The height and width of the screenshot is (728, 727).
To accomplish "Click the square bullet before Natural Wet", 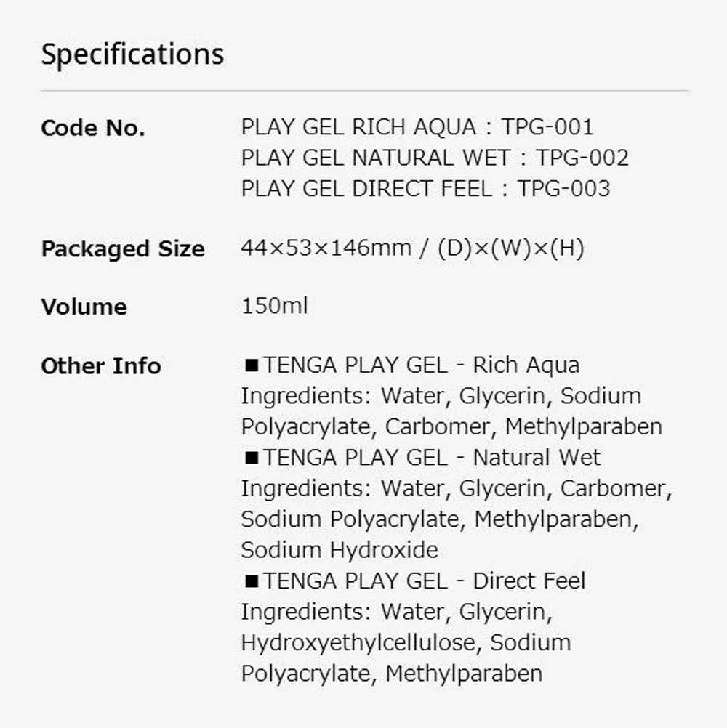I will coord(251,458).
